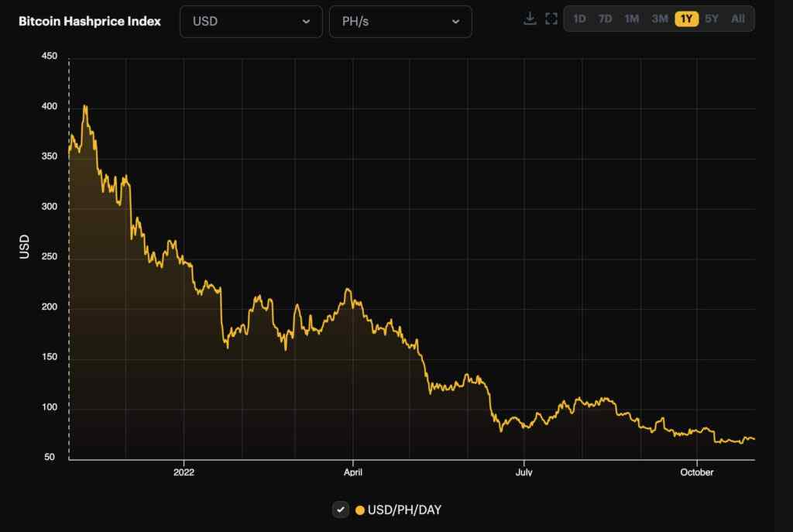Open the PH/s unit dropdown
Viewport: 793px width, 532px height.
400,22
